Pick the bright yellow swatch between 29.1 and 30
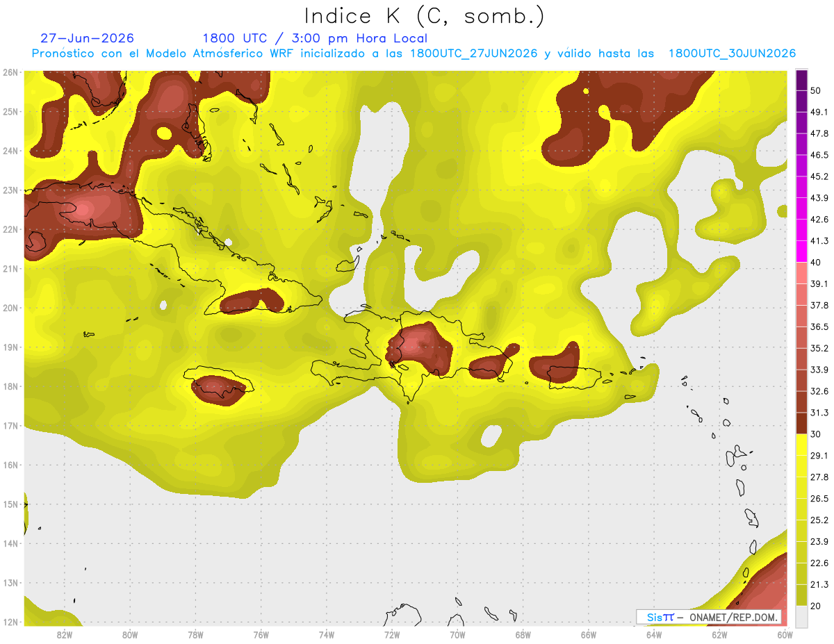Image resolution: width=834 pixels, height=644 pixels. pos(801,445)
